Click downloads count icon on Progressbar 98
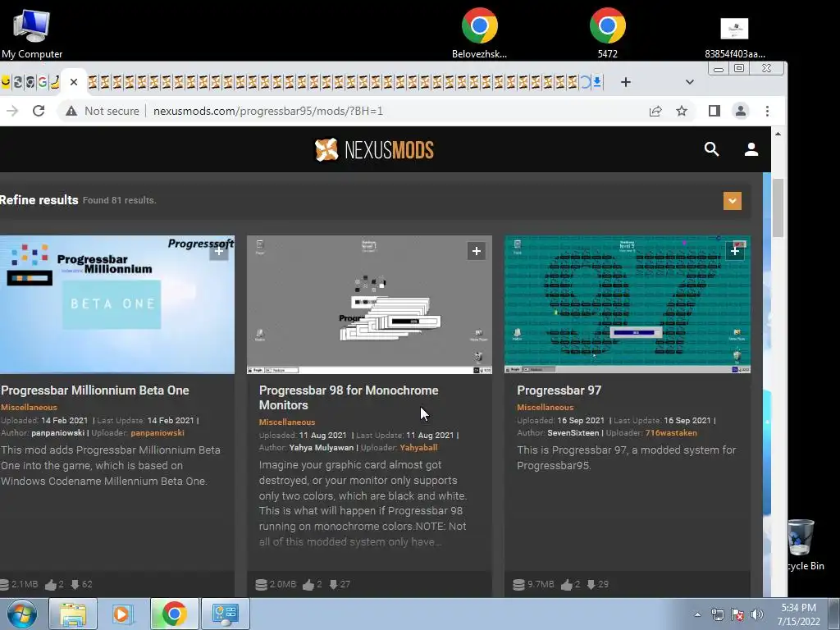This screenshot has width=840, height=630. click(x=333, y=584)
